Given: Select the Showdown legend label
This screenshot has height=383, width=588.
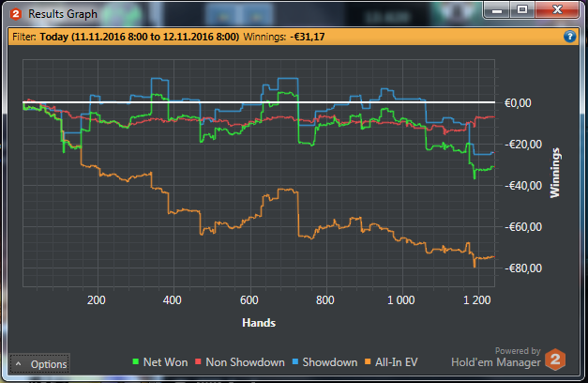Looking at the screenshot, I should pos(329,362).
